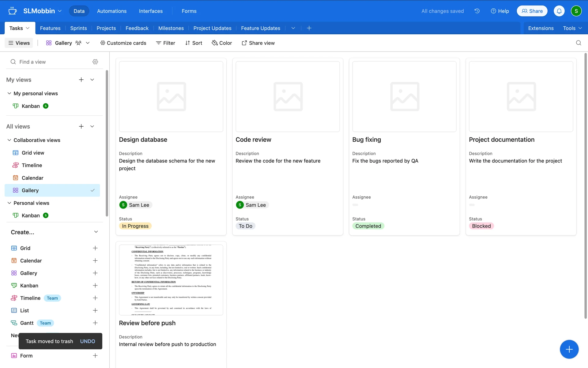Click the blue add record plus button
Image resolution: width=588 pixels, height=368 pixels.
(569, 349)
